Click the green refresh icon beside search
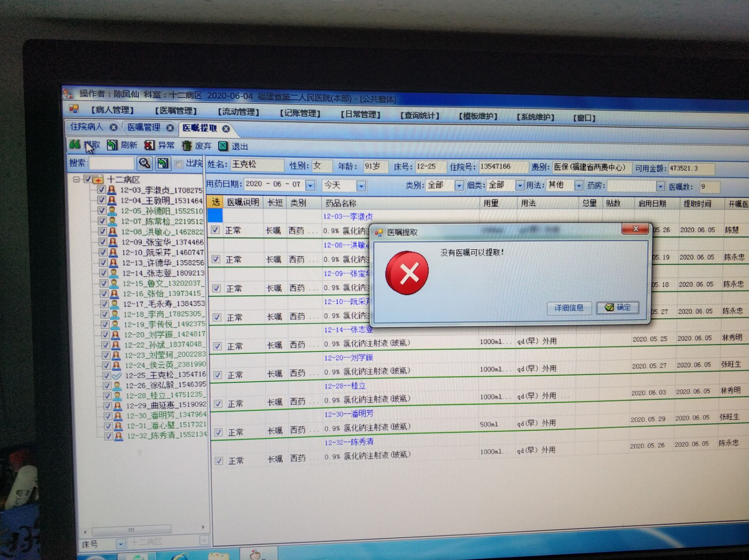749x560 pixels. click(x=163, y=163)
